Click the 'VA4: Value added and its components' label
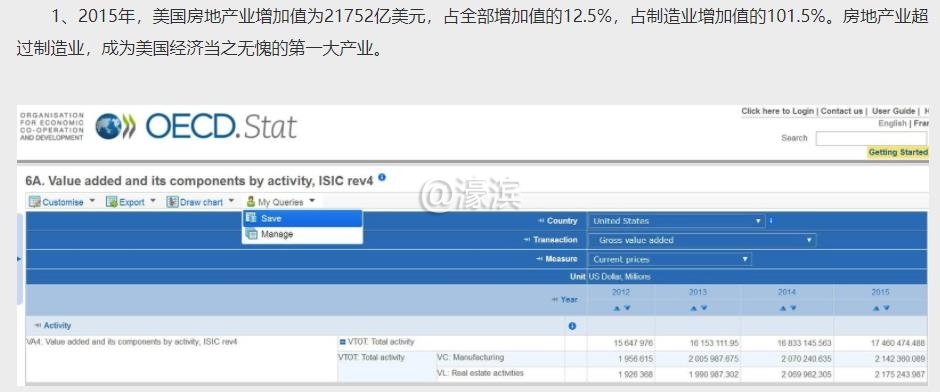 point(132,342)
